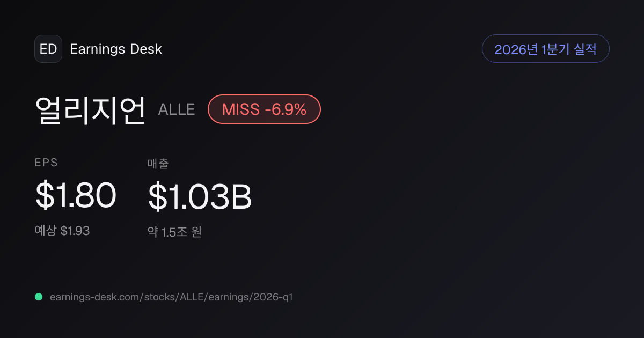The width and height of the screenshot is (644, 338).
Task: Click the MISS -6.9% badge
Action: click(264, 109)
